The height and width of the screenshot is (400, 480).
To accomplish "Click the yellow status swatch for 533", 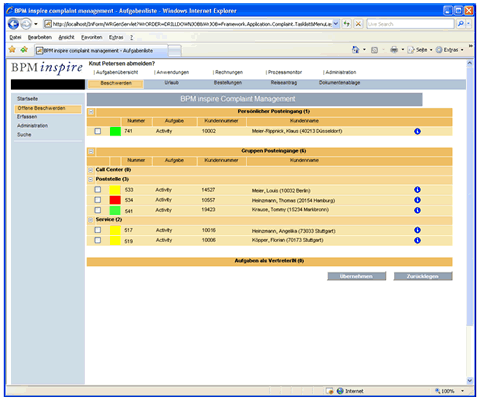I will click(115, 190).
